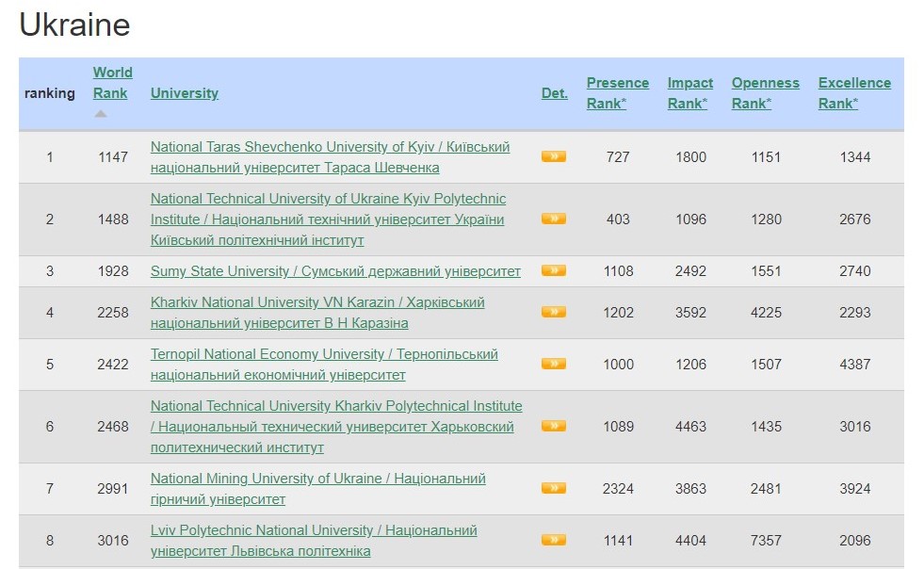Select presence rank value 1141
This screenshot has height=569, width=924.
(618, 540)
